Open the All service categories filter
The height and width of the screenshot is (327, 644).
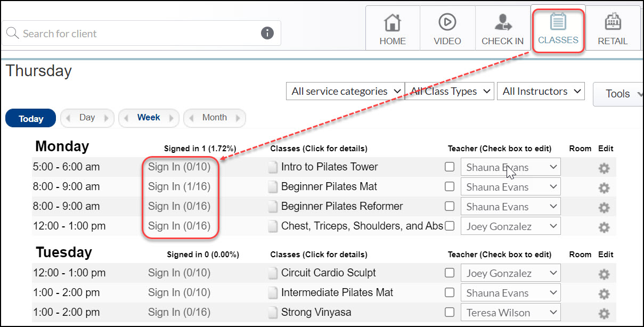point(345,91)
